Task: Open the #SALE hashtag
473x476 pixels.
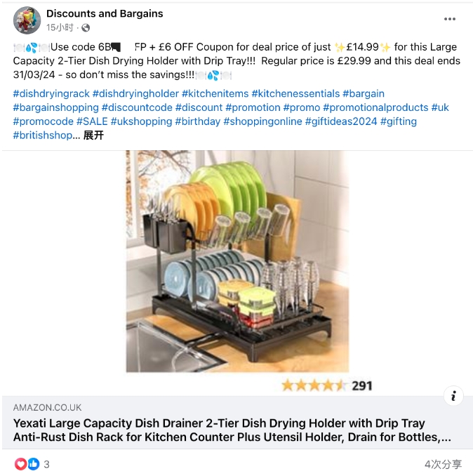Action: [92, 121]
